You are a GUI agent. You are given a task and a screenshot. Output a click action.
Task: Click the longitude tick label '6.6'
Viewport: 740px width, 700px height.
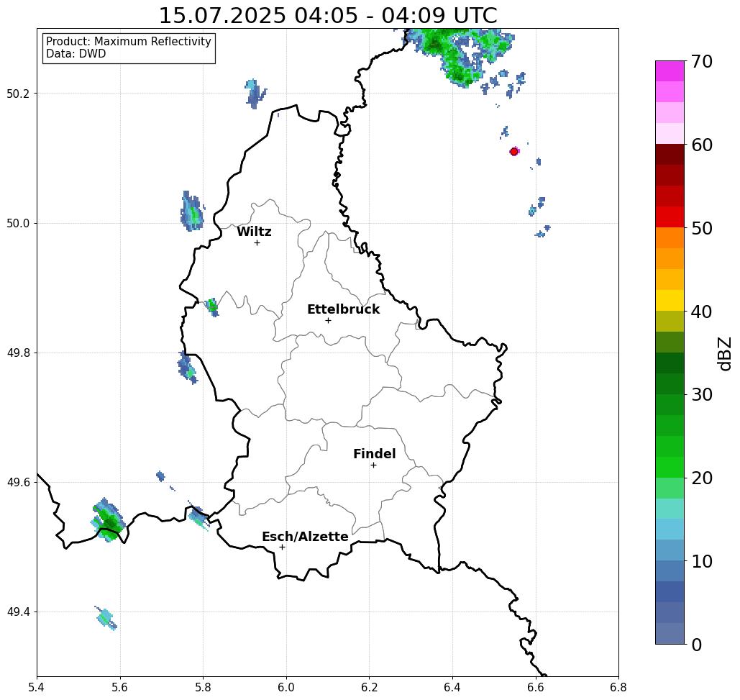point(536,687)
